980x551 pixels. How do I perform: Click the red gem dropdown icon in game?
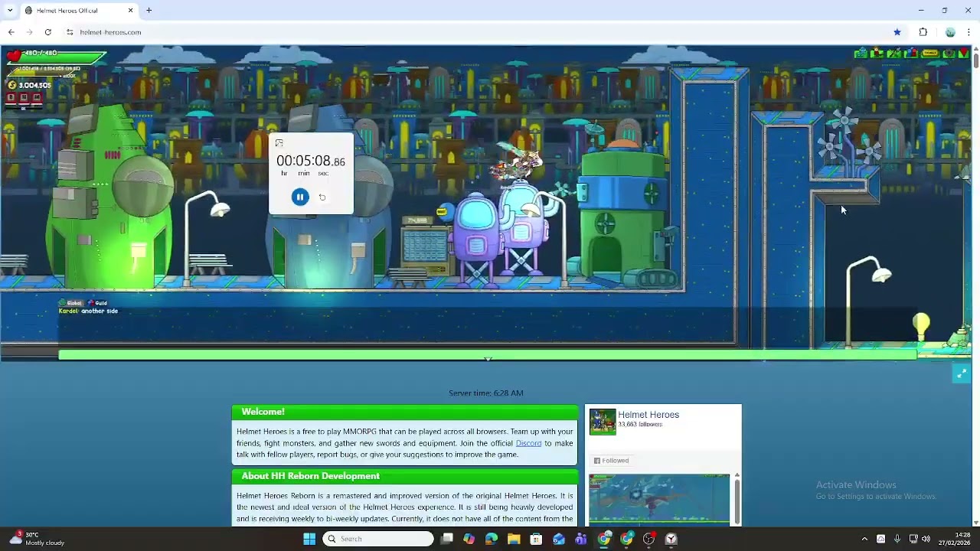tap(963, 53)
